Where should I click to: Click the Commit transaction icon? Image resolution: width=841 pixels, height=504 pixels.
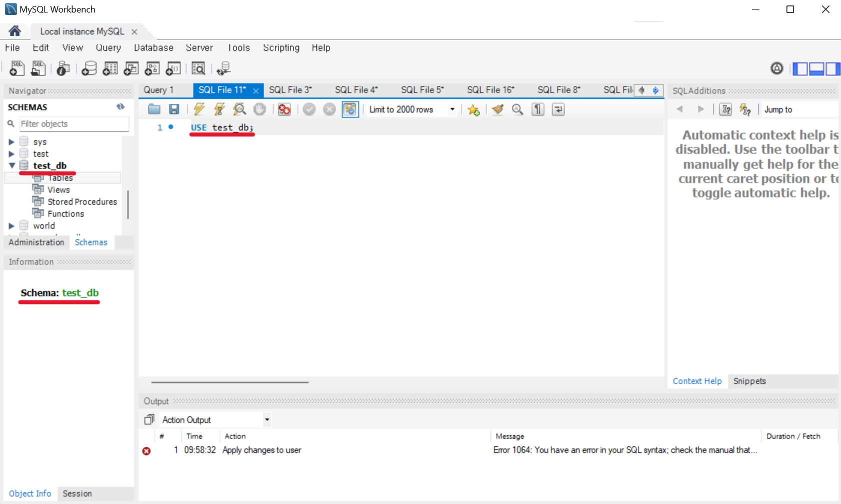[x=309, y=109]
